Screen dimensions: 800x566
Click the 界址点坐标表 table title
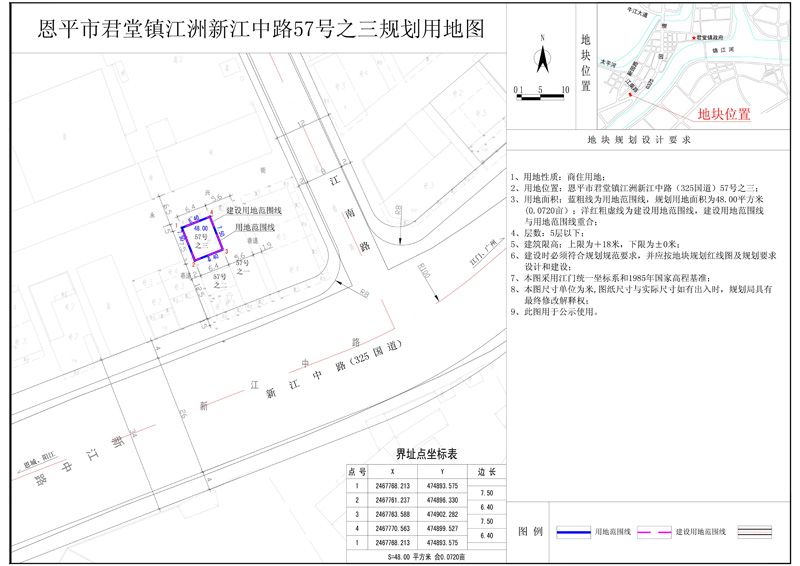point(426,453)
